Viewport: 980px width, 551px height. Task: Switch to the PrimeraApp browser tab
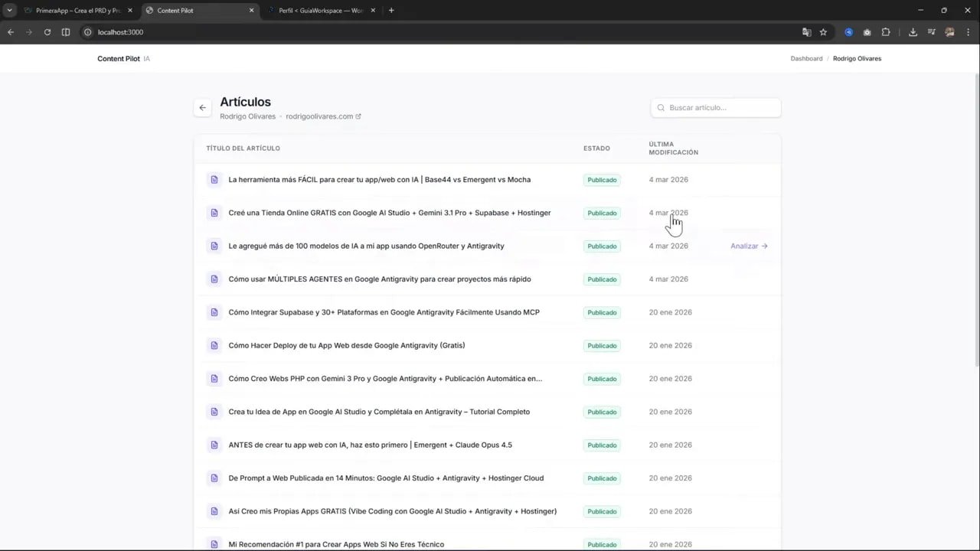tap(77, 10)
